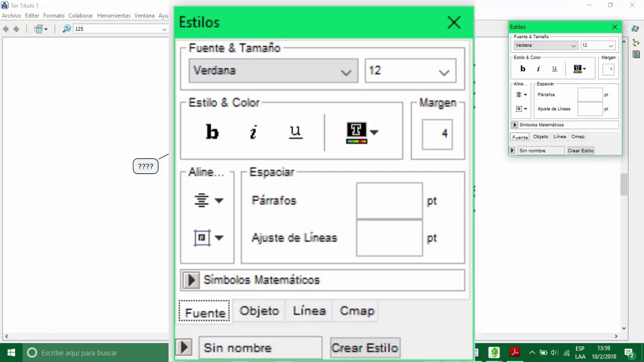The image size is (644, 362).
Task: Toggle underline in the small Estilos window
Action: click(554, 69)
